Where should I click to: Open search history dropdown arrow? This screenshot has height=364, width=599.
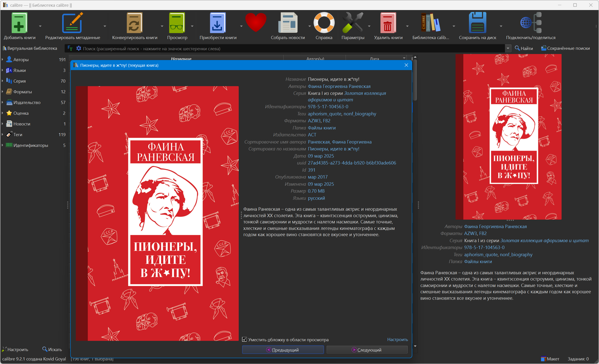[508, 48]
